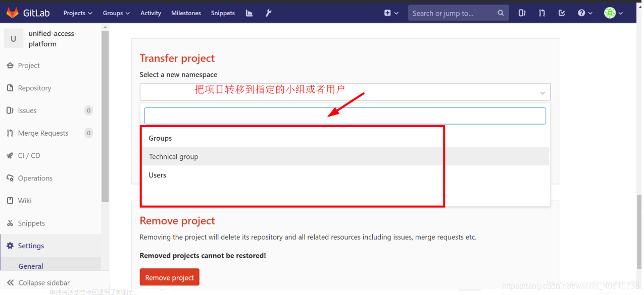This screenshot has height=295, width=644.
Task: Open the merge requests icon in top bar
Action: (542, 13)
